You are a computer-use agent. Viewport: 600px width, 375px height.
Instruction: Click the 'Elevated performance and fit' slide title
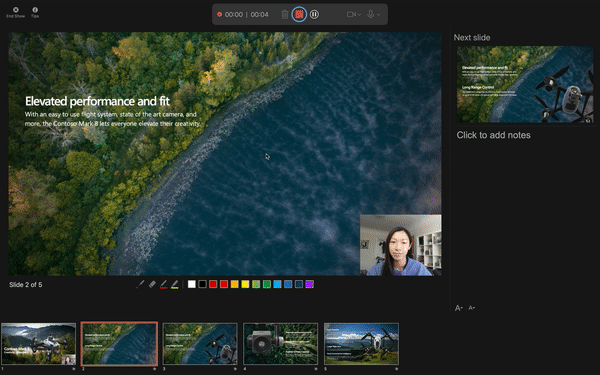[x=97, y=101]
